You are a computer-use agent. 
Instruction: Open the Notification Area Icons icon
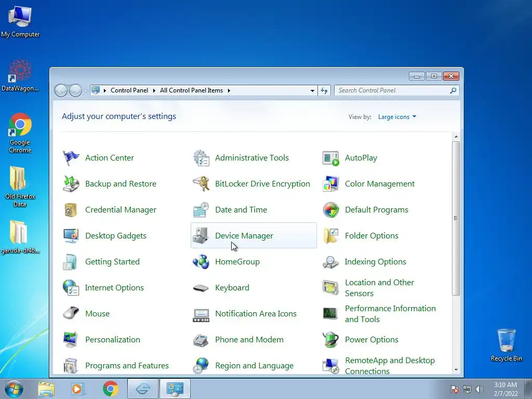coord(201,315)
